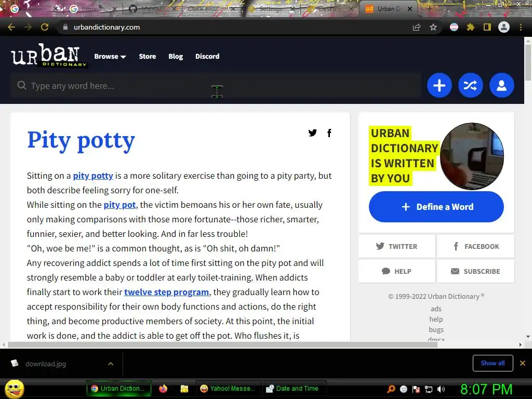Click the vertical scrollbar down arrow
532x399 pixels.
pos(528,337)
